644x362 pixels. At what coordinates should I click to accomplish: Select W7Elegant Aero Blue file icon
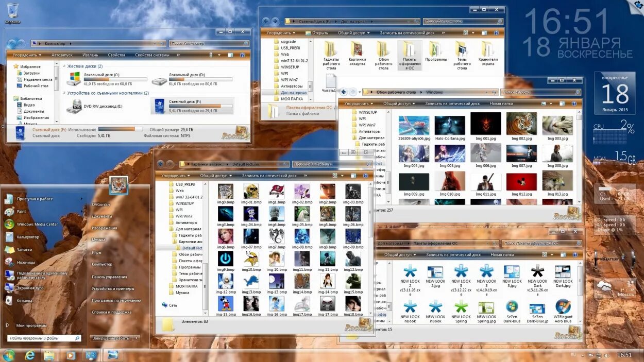point(563,311)
